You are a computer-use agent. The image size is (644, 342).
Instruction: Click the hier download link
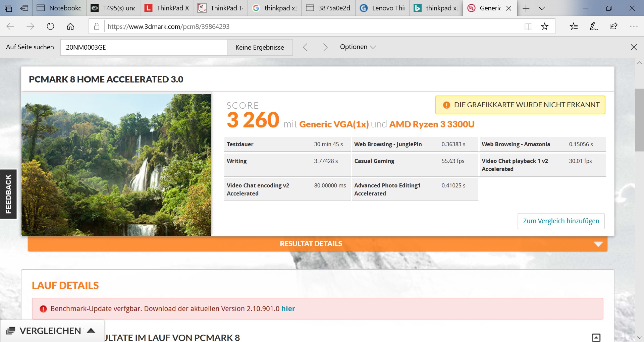click(x=288, y=309)
